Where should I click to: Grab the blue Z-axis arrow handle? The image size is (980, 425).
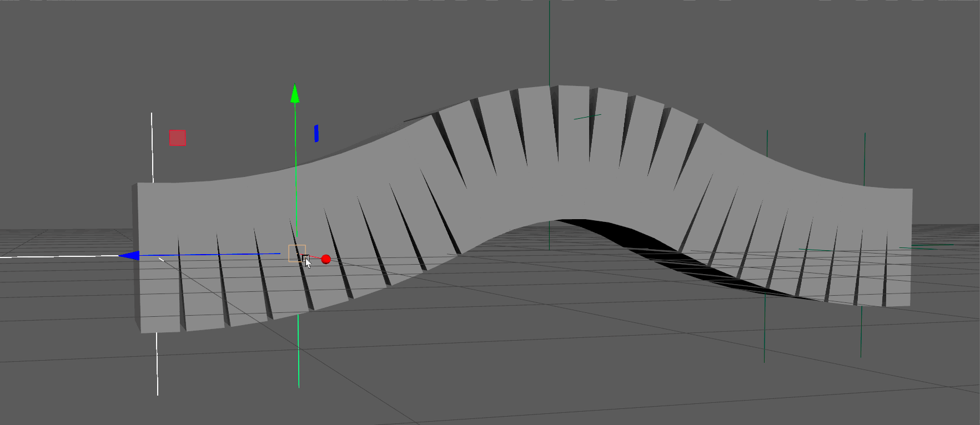click(129, 256)
